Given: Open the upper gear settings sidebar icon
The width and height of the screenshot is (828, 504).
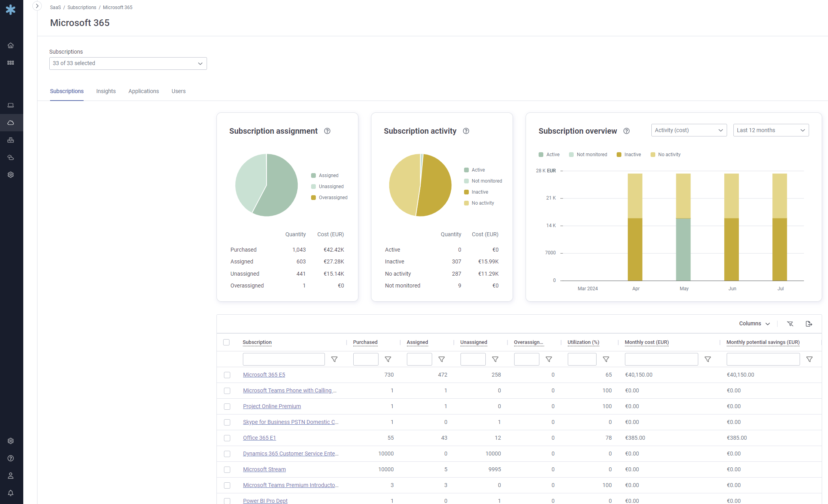Looking at the screenshot, I should (11, 175).
